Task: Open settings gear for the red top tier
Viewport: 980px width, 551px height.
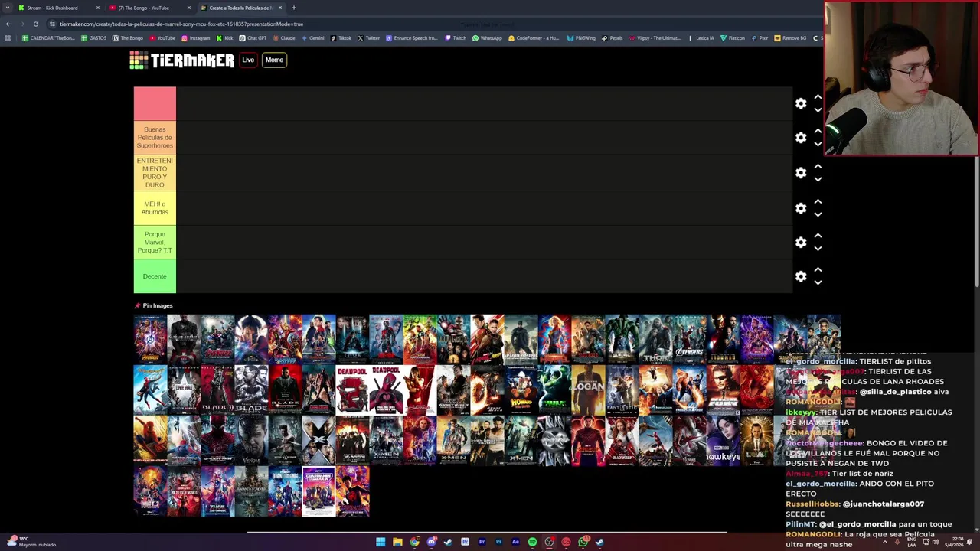Action: (801, 104)
